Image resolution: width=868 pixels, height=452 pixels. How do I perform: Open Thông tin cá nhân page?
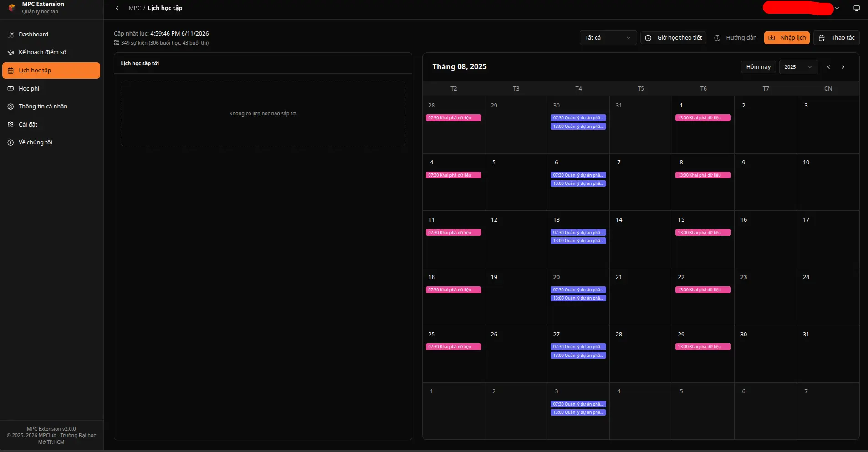(x=51, y=107)
